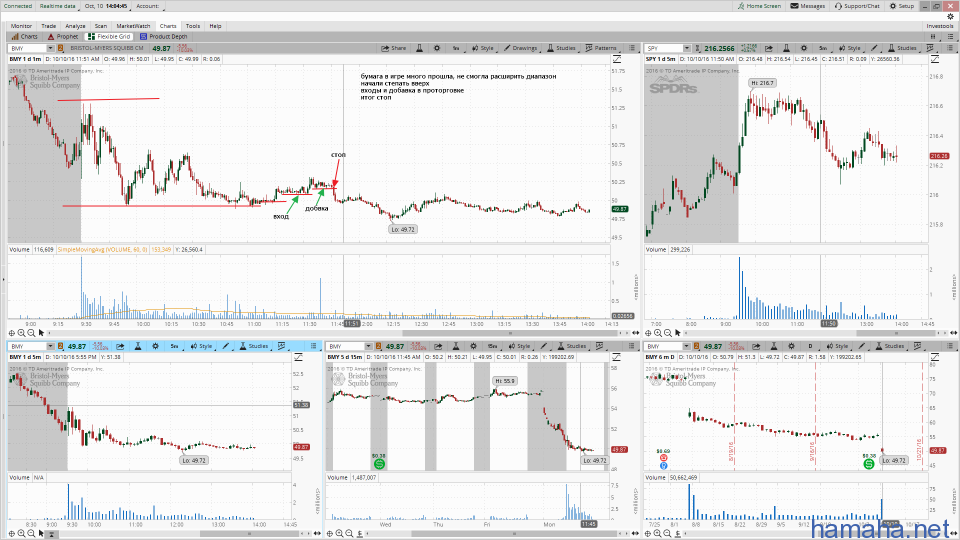
Task: Click the expand arrows icon right of the main BMY chart scrollbar
Action: point(635,333)
